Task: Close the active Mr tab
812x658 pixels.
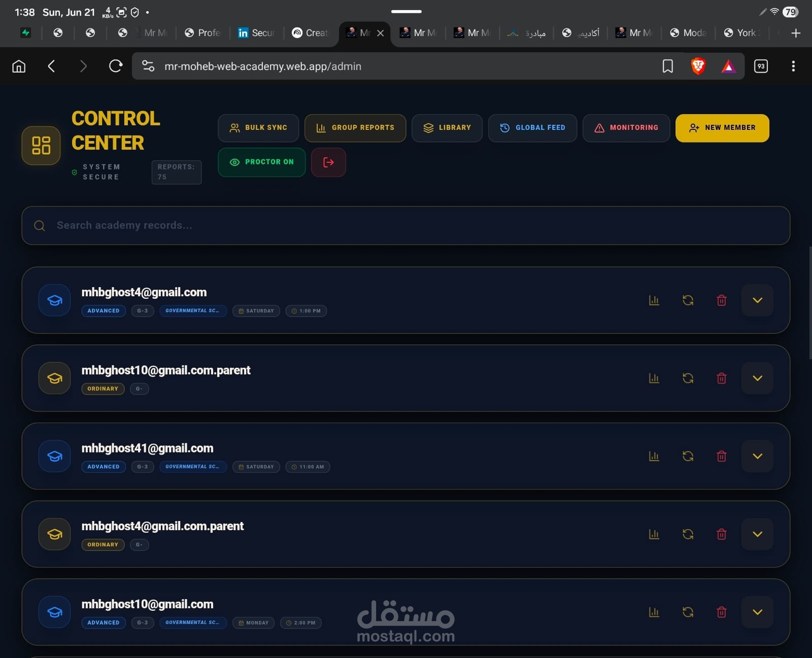Action: click(x=381, y=33)
